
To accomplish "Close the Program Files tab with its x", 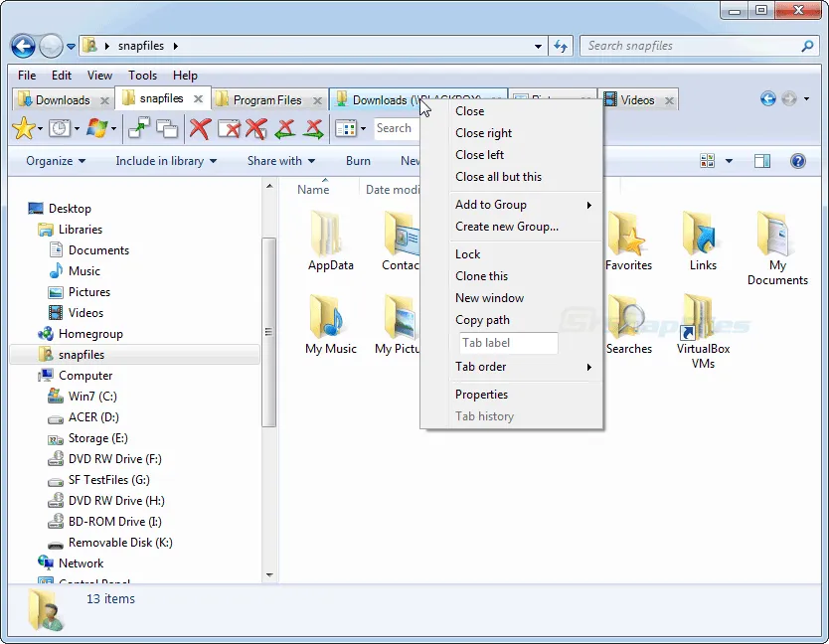I will coord(317,100).
